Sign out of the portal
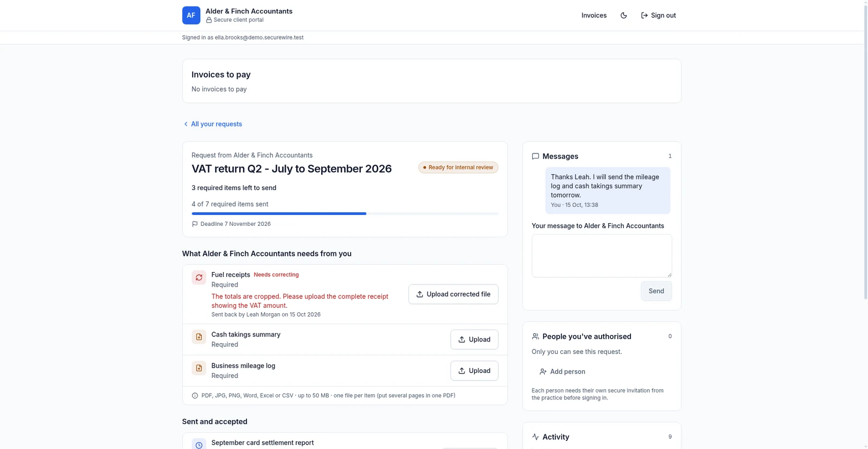Screen dimensions: 868x449 point(658,15)
